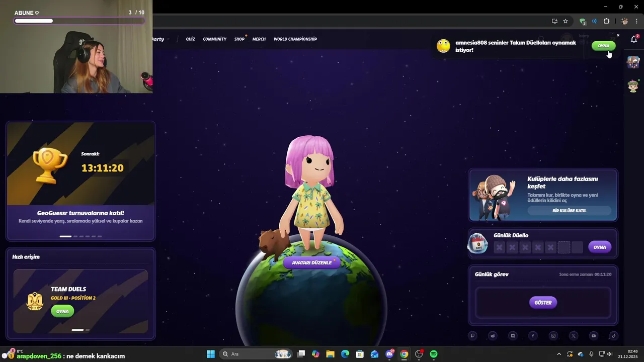Click the 13:11:20 tournament countdown
The height and width of the screenshot is (362, 644).
click(102, 168)
